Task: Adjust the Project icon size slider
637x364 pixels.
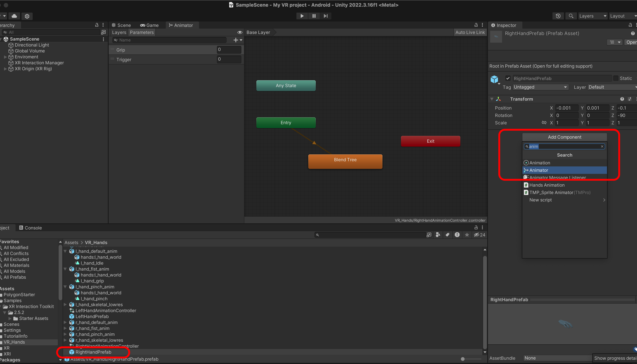Action: coord(463,359)
